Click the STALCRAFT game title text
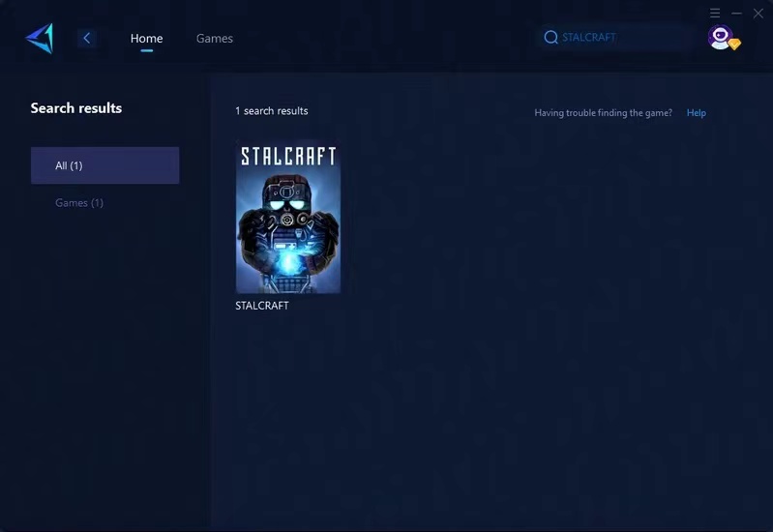Image resolution: width=773 pixels, height=532 pixels. tap(262, 306)
